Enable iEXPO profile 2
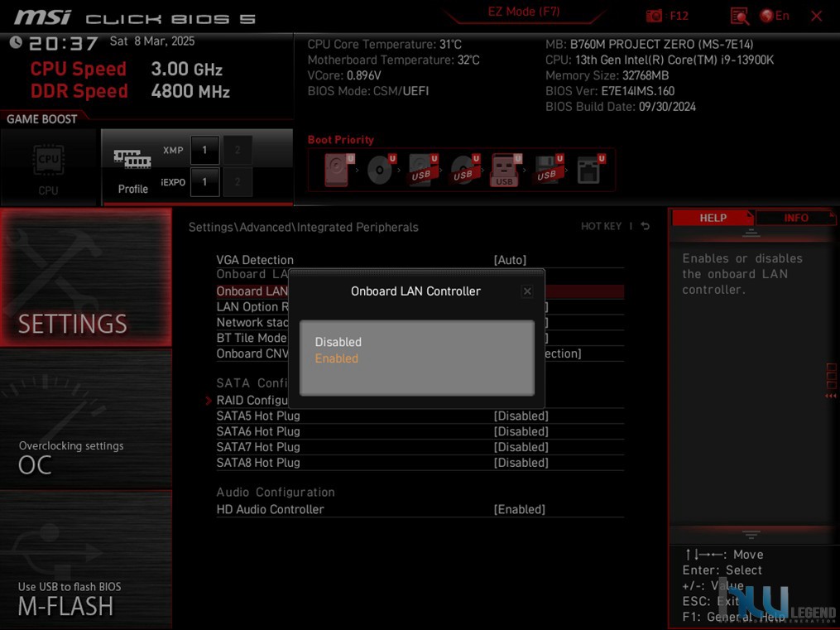The image size is (840, 630). [x=238, y=182]
